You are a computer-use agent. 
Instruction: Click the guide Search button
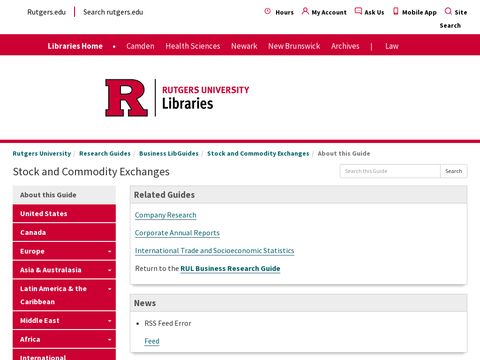[454, 171]
